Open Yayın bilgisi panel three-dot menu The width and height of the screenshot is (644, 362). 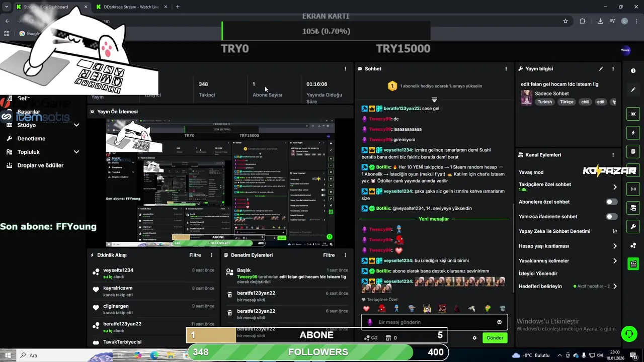coord(613,69)
